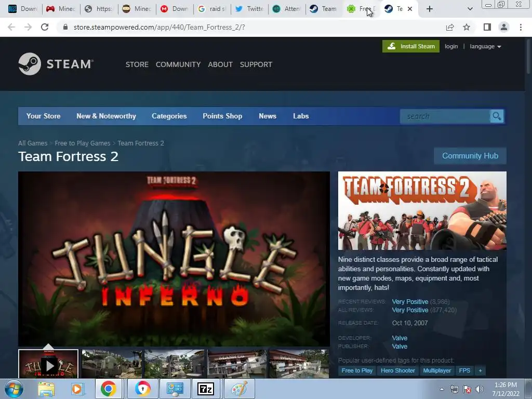Reload the Steam store page
532x399 pixels.
tap(45, 27)
